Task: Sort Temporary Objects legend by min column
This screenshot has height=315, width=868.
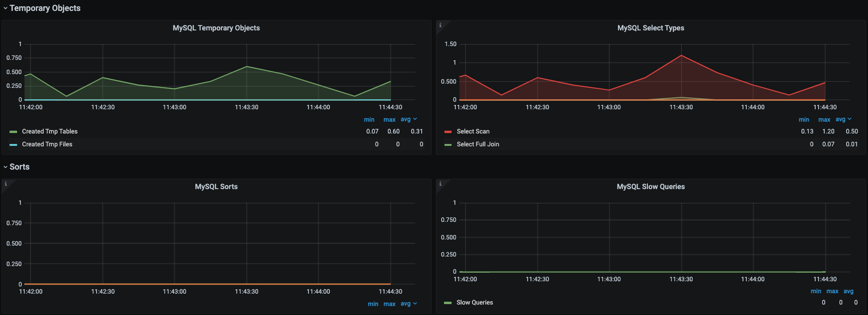Action: (369, 120)
